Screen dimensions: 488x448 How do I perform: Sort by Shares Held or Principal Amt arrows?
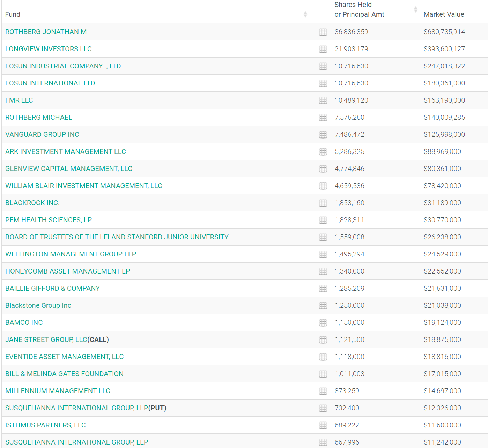pyautogui.click(x=415, y=9)
